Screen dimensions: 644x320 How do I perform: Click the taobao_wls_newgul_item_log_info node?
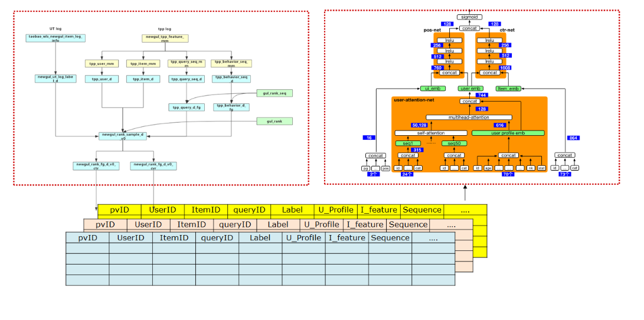point(55,38)
